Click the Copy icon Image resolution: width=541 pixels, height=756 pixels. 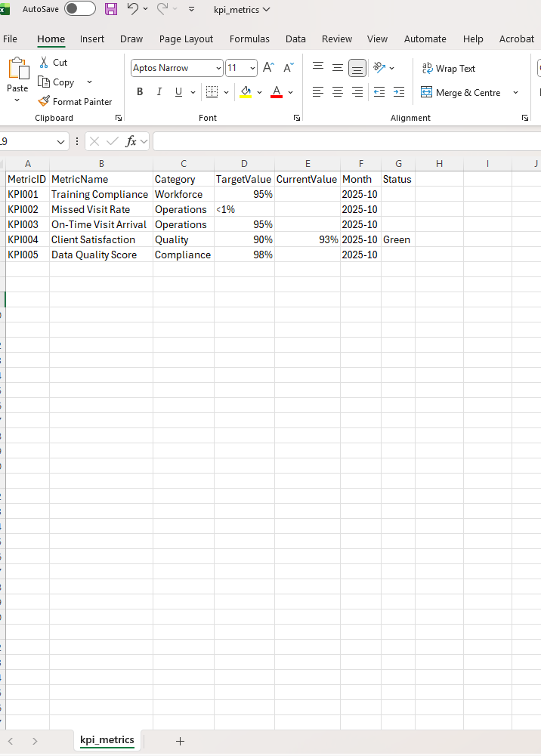coord(44,82)
